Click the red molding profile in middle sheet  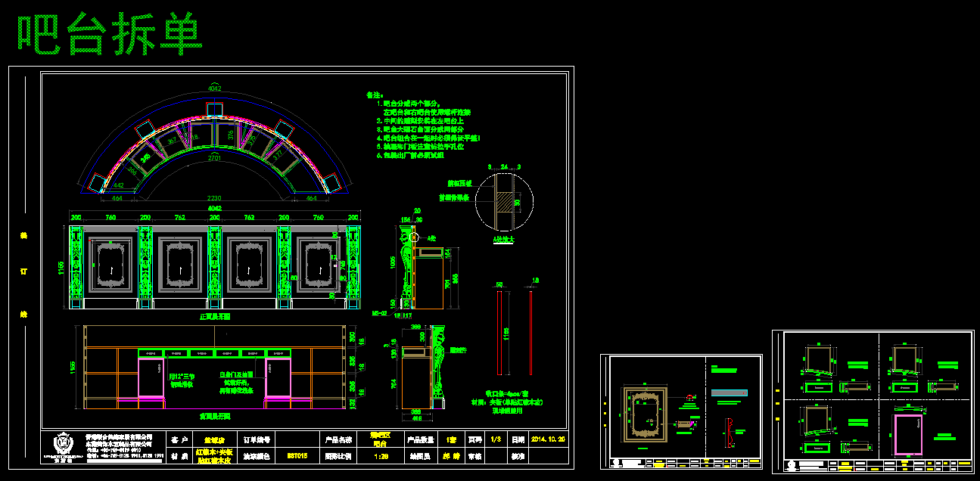pos(730,431)
